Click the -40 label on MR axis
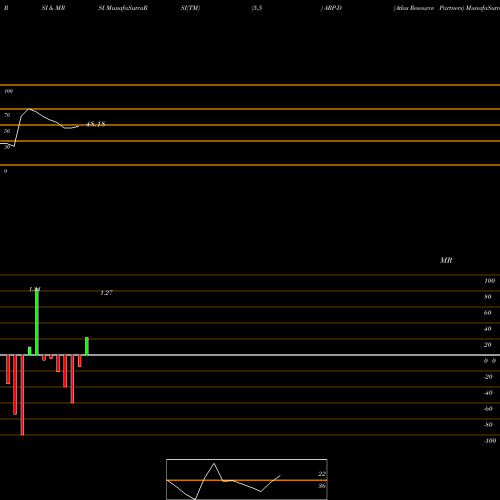Viewport: 500px width, 500px height. pyautogui.click(x=488, y=393)
